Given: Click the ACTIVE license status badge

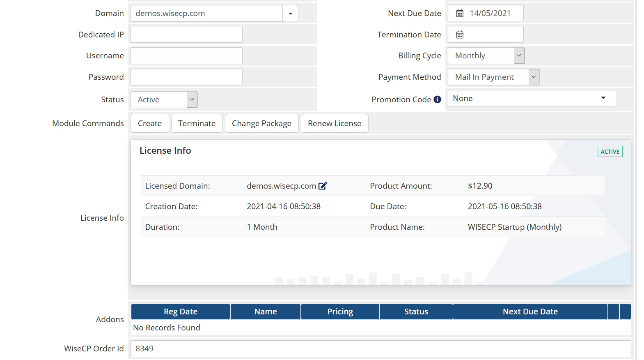Looking at the screenshot, I should (610, 152).
